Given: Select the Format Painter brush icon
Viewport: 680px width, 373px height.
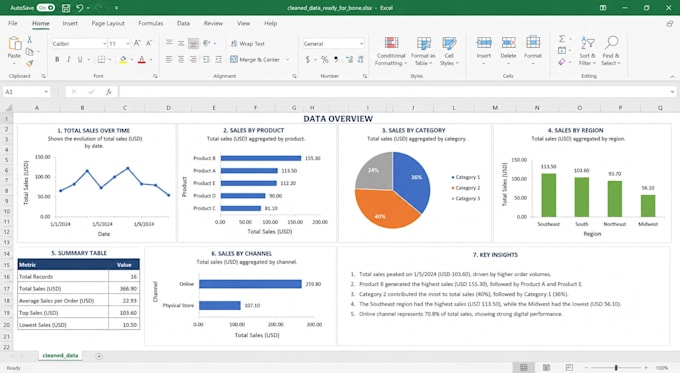Looking at the screenshot, I should 29,63.
